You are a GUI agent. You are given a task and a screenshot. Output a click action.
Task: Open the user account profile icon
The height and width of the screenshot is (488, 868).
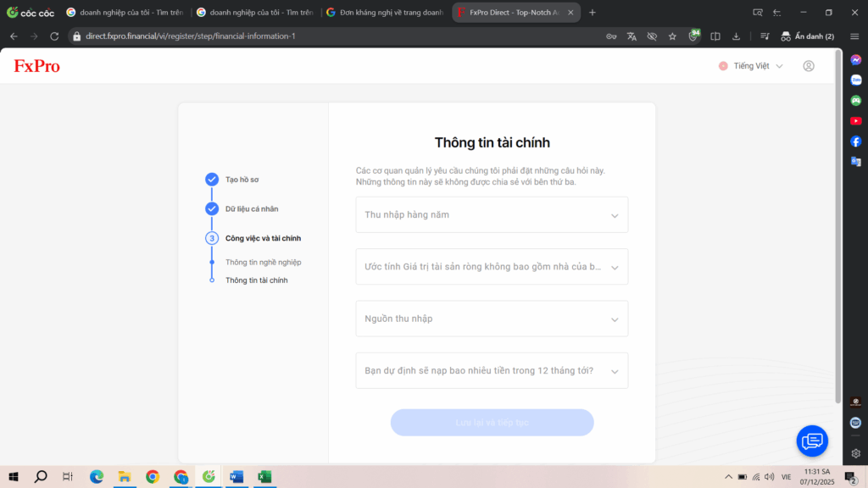point(809,66)
